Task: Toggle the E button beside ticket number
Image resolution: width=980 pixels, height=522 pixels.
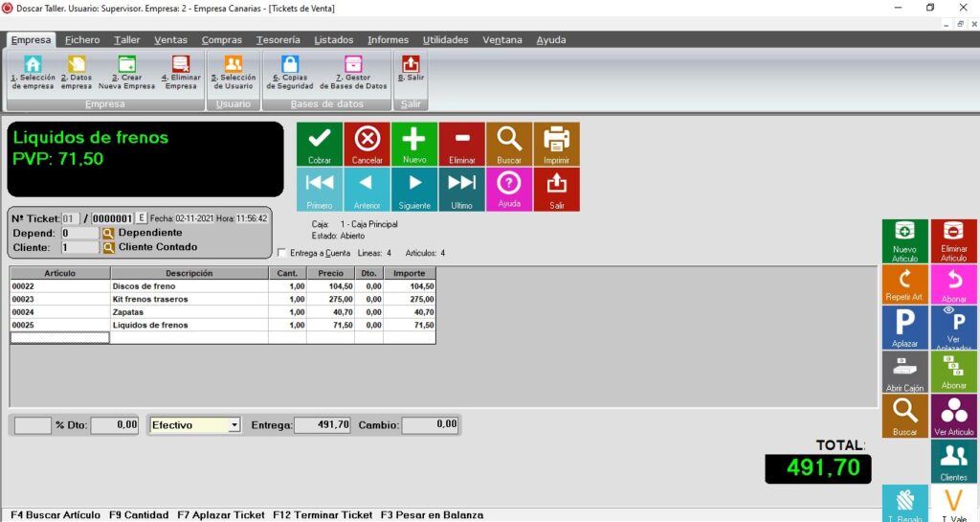Action: [x=141, y=218]
